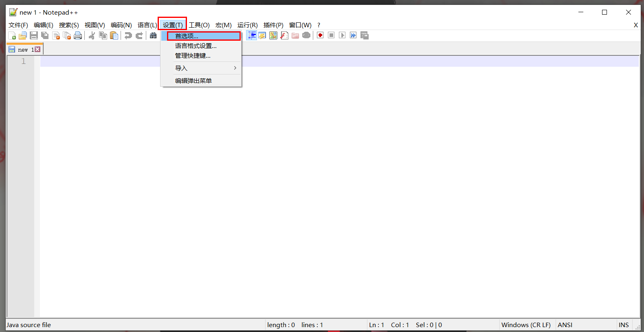Open the 视图(V) menu
The image size is (644, 332).
point(95,25)
